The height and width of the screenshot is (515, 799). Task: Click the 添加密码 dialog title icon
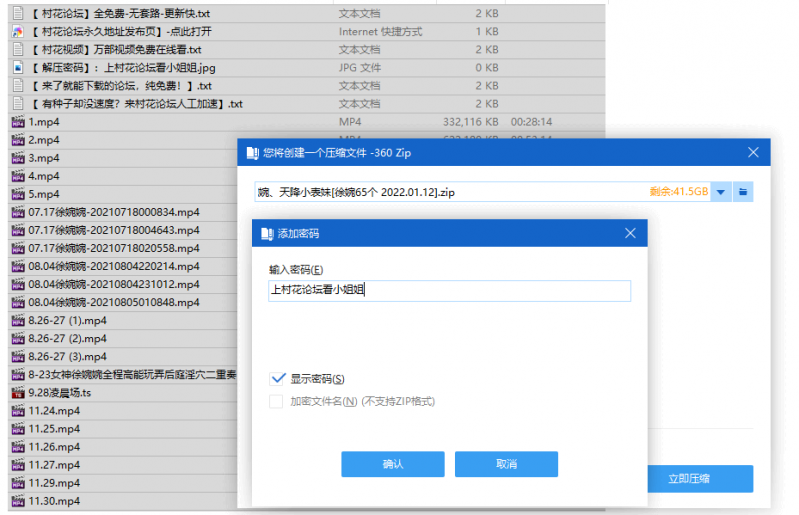[x=266, y=233]
